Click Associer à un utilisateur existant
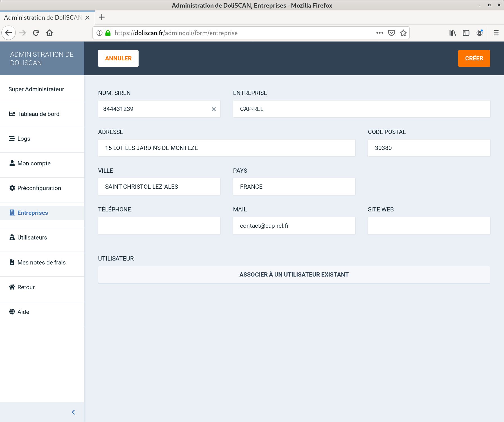Screen dimensions: 504x422 (294, 275)
